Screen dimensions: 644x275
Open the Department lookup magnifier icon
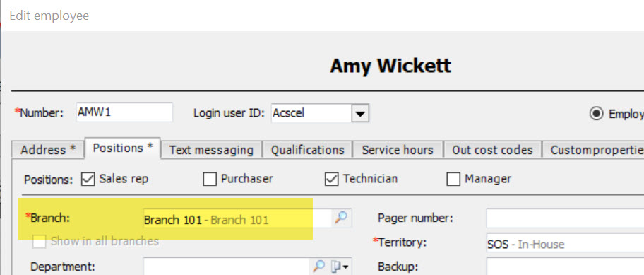point(318,267)
